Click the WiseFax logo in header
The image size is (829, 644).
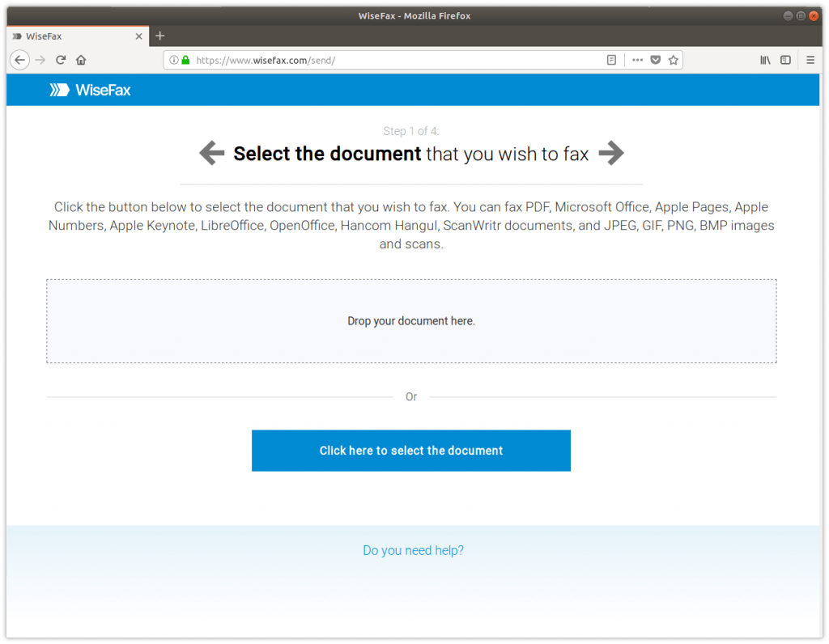(90, 90)
